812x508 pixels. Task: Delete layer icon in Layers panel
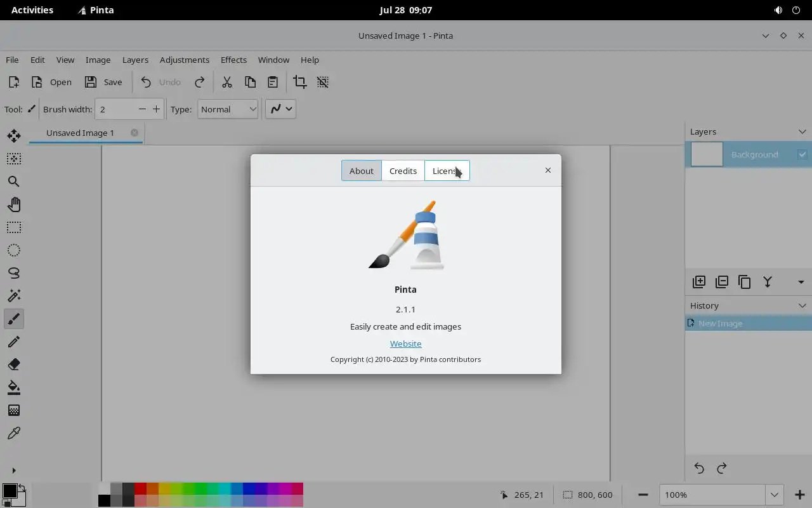(722, 282)
